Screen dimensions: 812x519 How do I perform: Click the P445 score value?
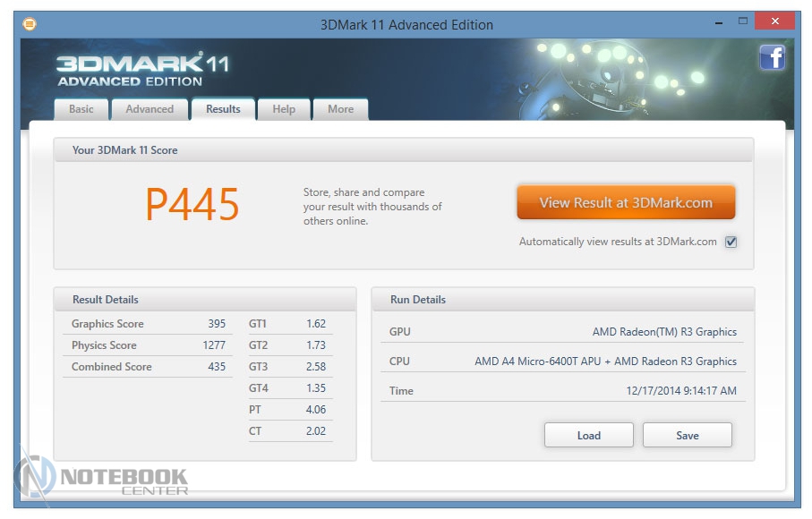192,206
